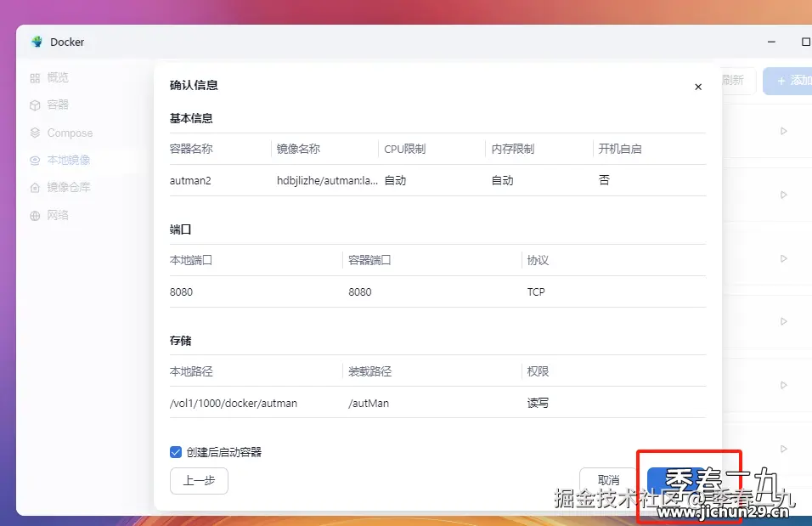Click the 刷新 refresh button behind the dialog

pyautogui.click(x=735, y=81)
